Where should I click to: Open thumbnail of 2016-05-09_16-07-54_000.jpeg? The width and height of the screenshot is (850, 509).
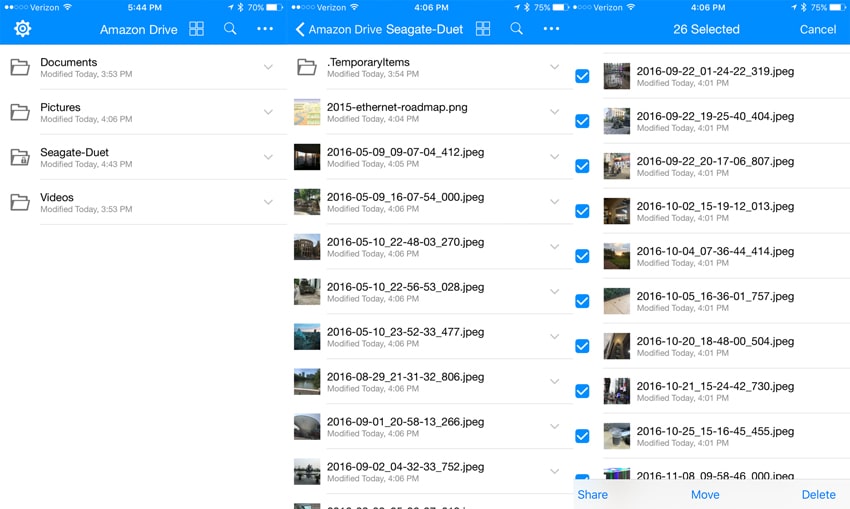[x=307, y=202]
